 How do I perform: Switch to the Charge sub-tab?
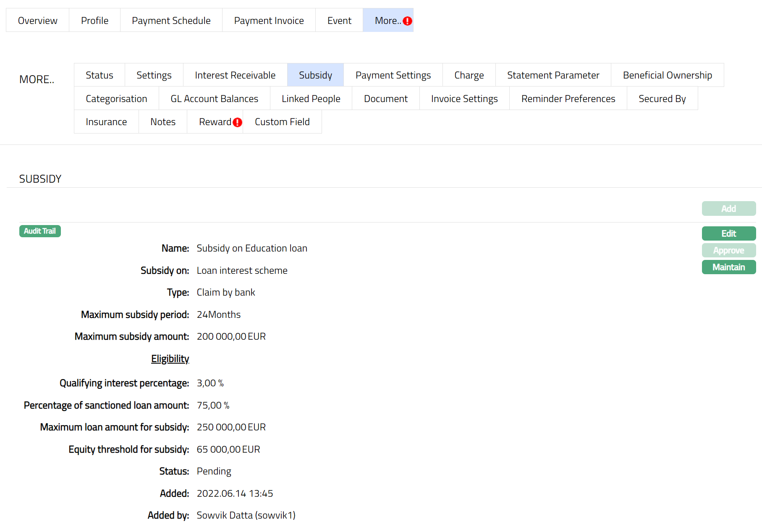point(469,75)
